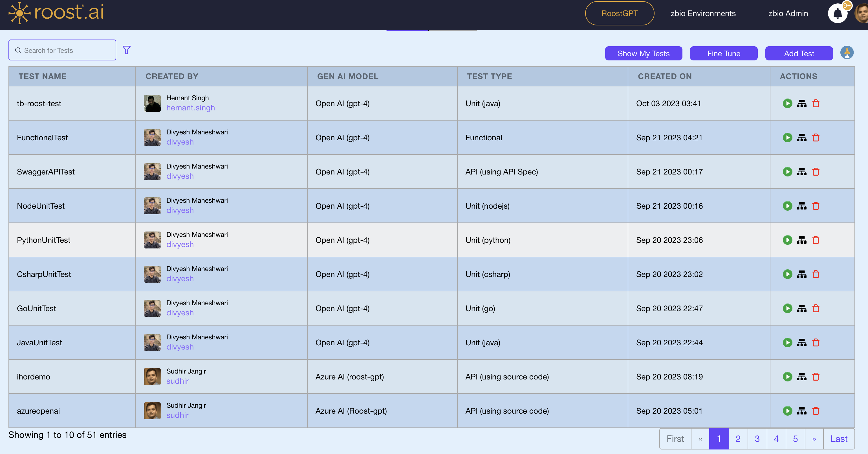Open the notifications bell
Image resolution: width=868 pixels, height=454 pixels.
click(838, 13)
